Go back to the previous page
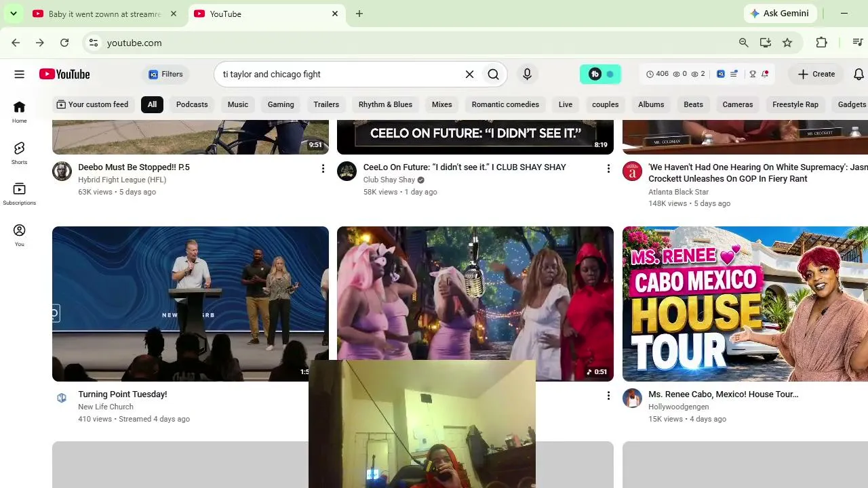 tap(16, 43)
